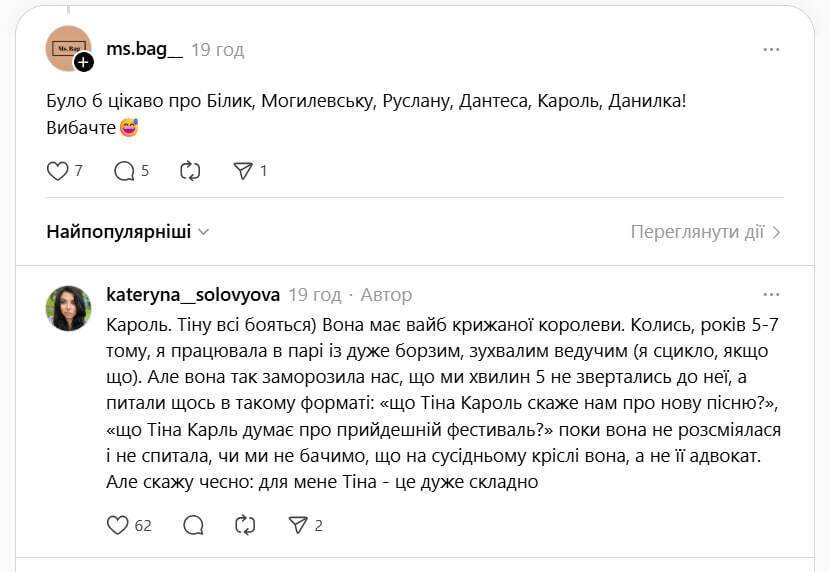Screen dimensions: 829x572
Task: Click kateryna__solovyova's avatar photo
Action: coord(68,308)
